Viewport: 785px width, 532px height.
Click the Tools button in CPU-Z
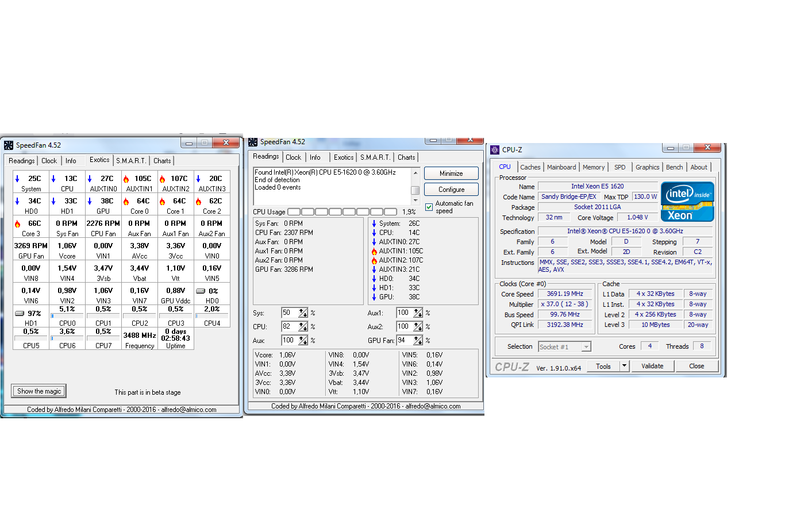tap(603, 366)
